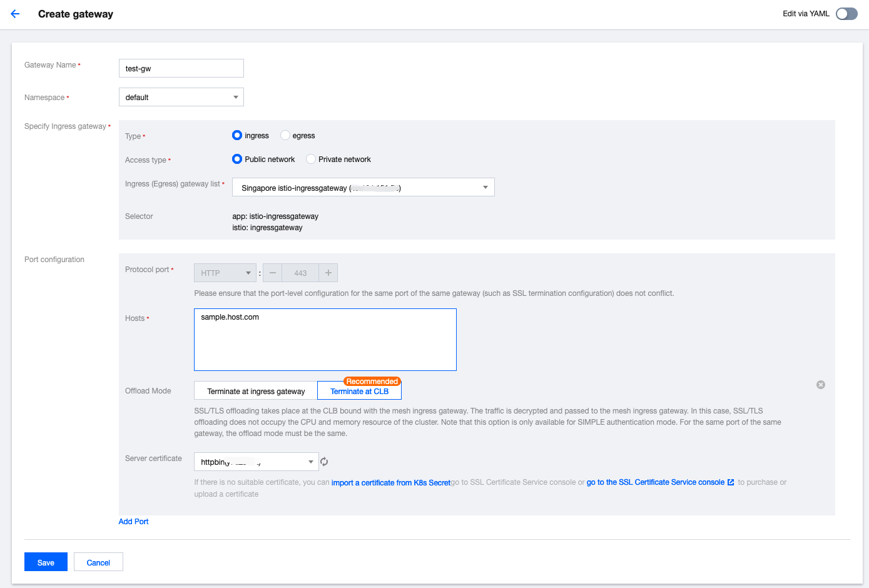Increase the port number with plus

click(328, 273)
